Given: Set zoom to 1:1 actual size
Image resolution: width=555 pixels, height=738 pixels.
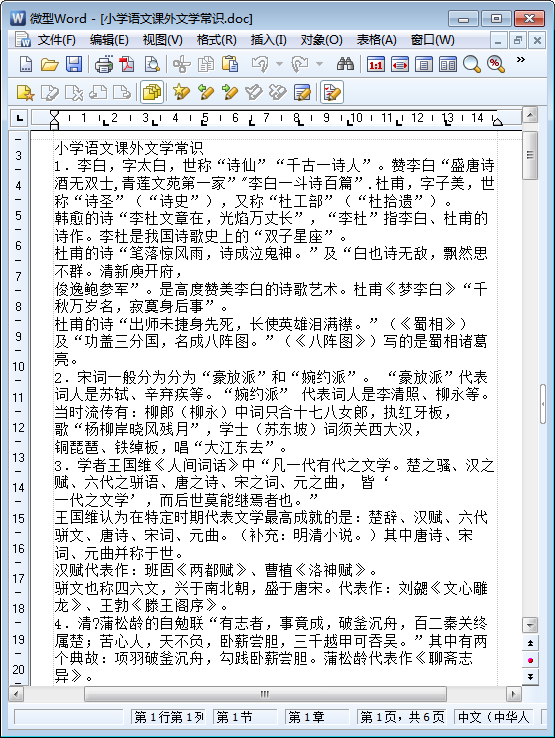Looking at the screenshot, I should pos(375,64).
